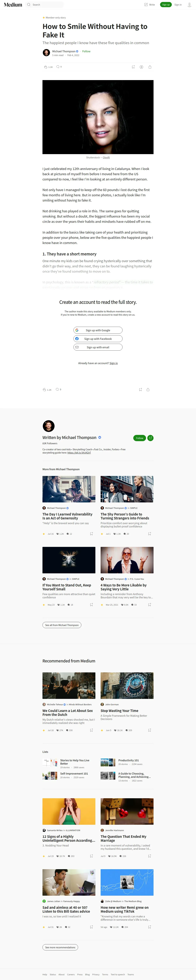Sign up with Google

point(98,330)
